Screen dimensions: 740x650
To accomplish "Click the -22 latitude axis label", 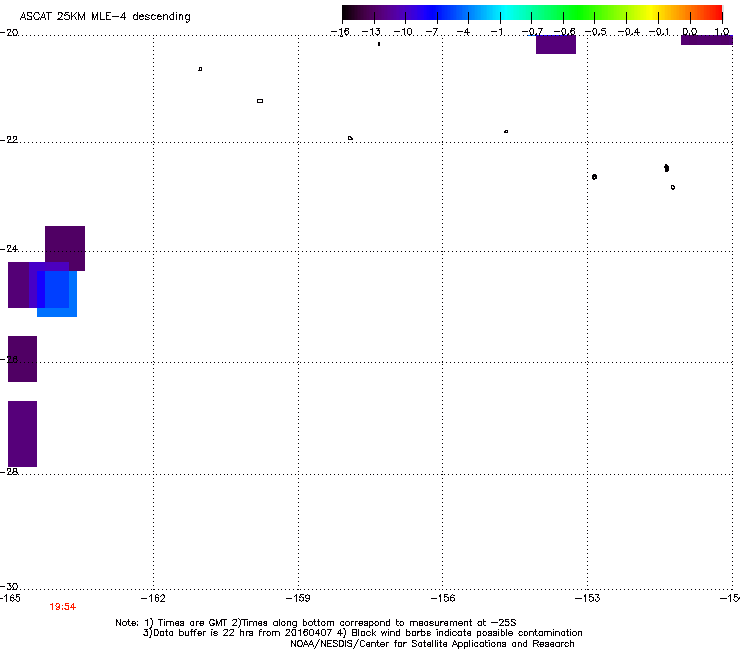I will tap(9, 140).
